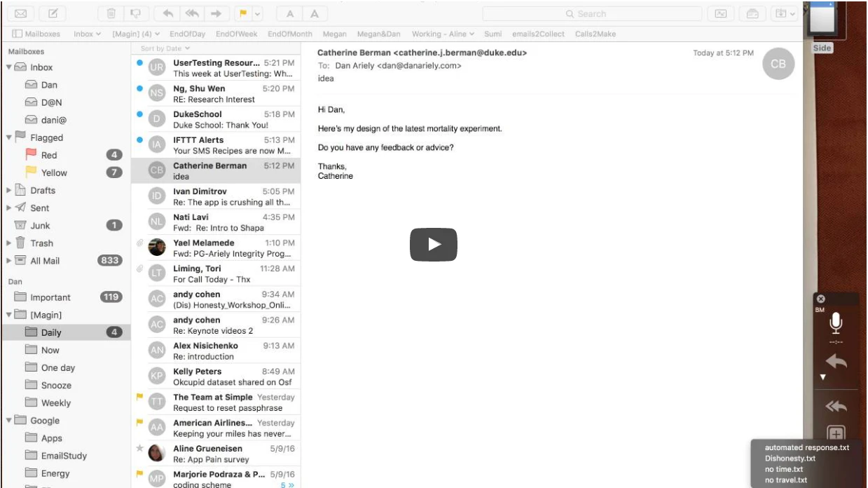Click the Get Mail envelope icon
Screen dimensions: 868x488
click(x=21, y=13)
